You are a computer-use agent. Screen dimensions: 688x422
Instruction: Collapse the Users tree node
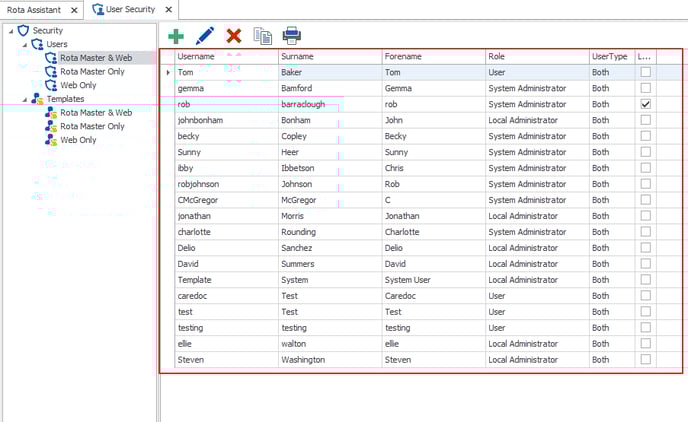coord(25,45)
